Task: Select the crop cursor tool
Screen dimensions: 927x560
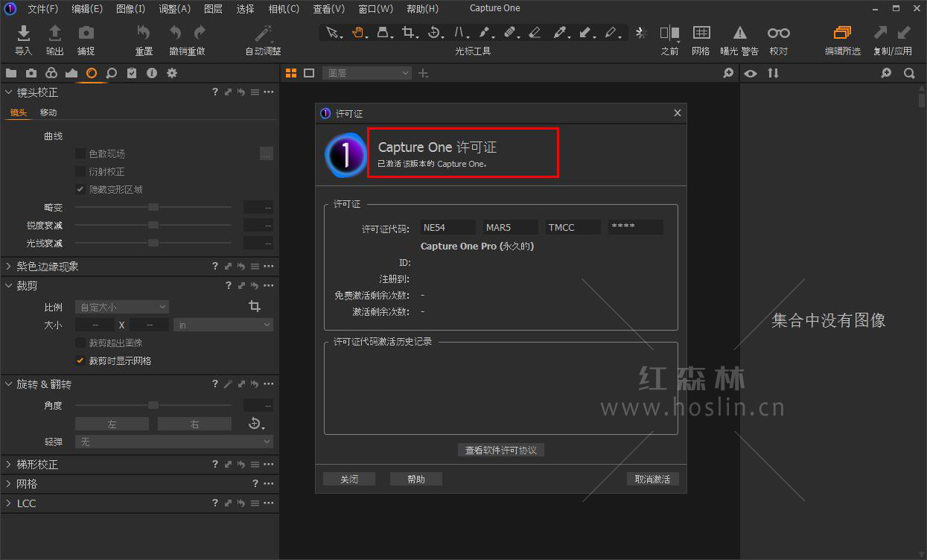Action: [408, 33]
